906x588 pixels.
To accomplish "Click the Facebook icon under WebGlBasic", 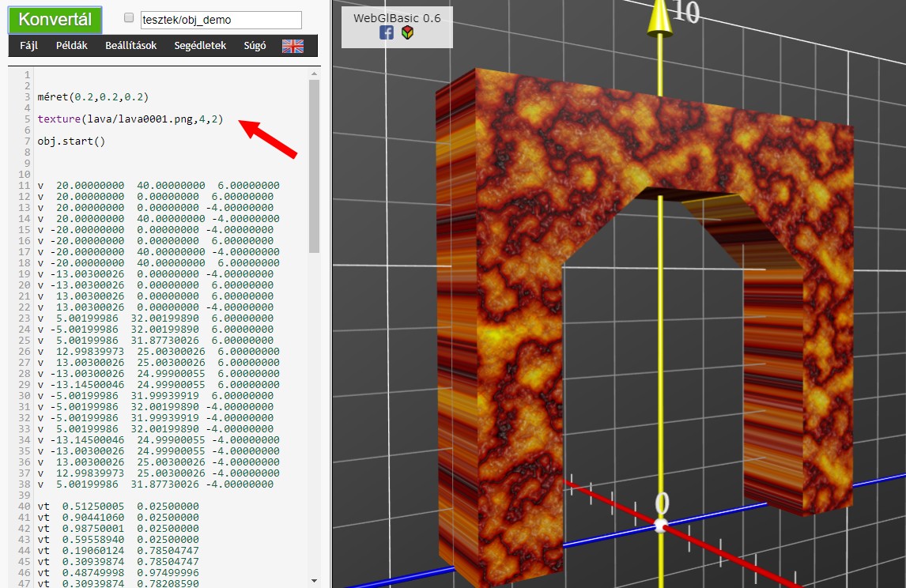I will (387, 32).
